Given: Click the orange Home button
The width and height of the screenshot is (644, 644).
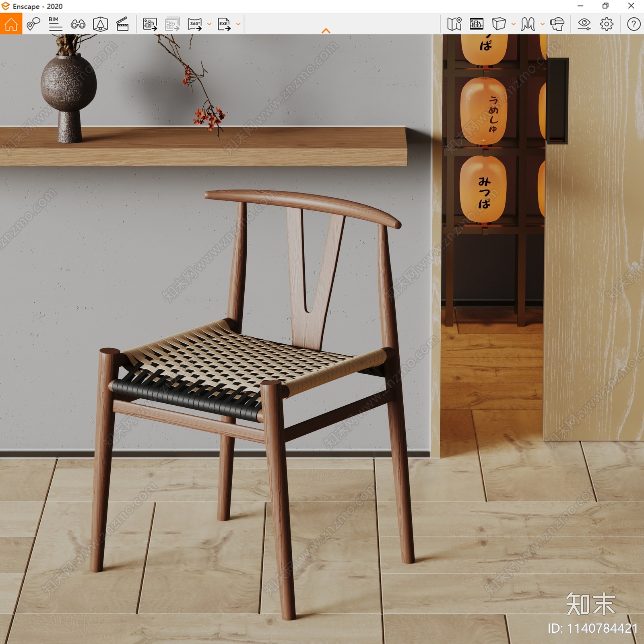Looking at the screenshot, I should click(11, 24).
